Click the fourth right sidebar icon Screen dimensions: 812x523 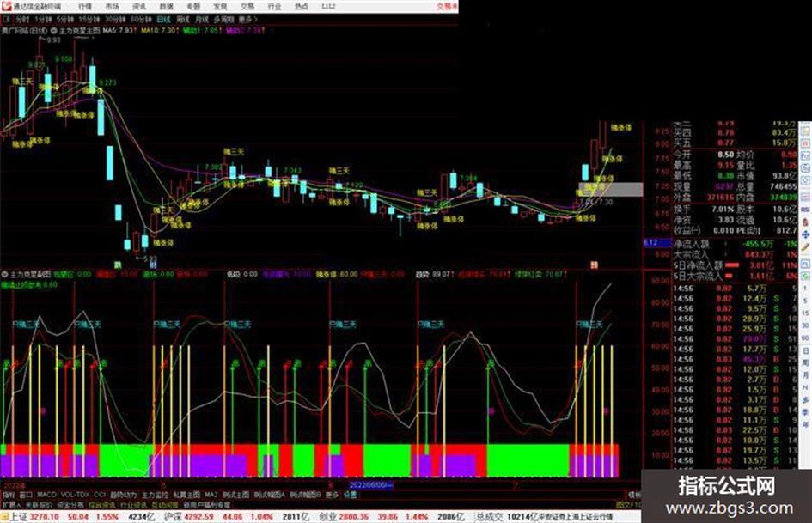(x=805, y=168)
